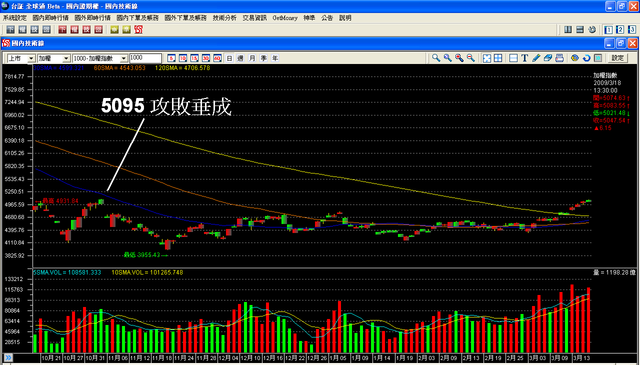Screen dimensions: 640x365
Task: Click the 7814.77 price axis label
Action: click(14, 77)
